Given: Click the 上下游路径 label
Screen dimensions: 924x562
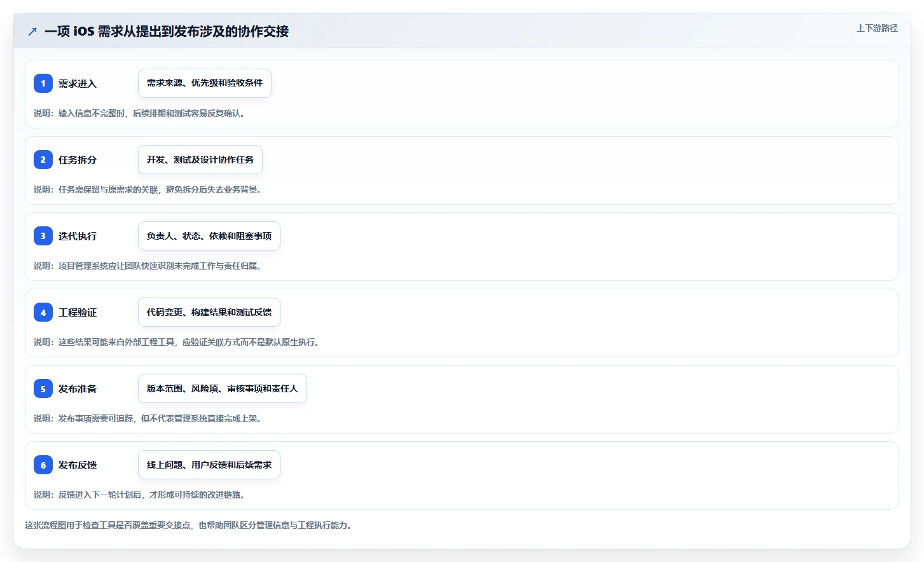Looking at the screenshot, I should pyautogui.click(x=877, y=28).
